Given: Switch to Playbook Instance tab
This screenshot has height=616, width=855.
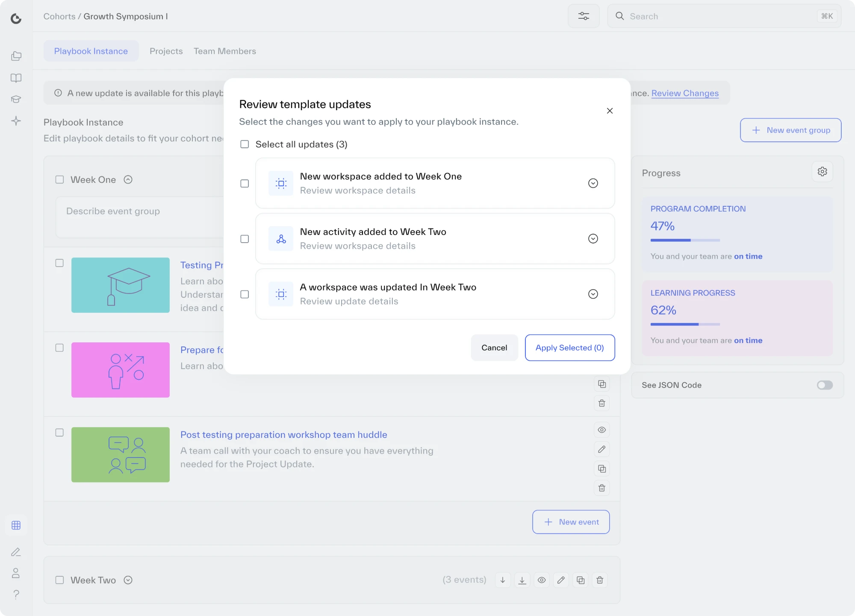Looking at the screenshot, I should [x=91, y=51].
